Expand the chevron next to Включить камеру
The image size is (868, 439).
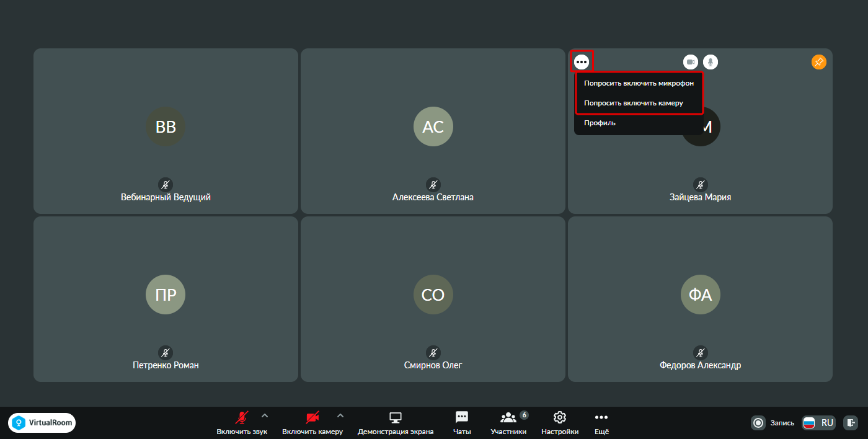point(340,415)
